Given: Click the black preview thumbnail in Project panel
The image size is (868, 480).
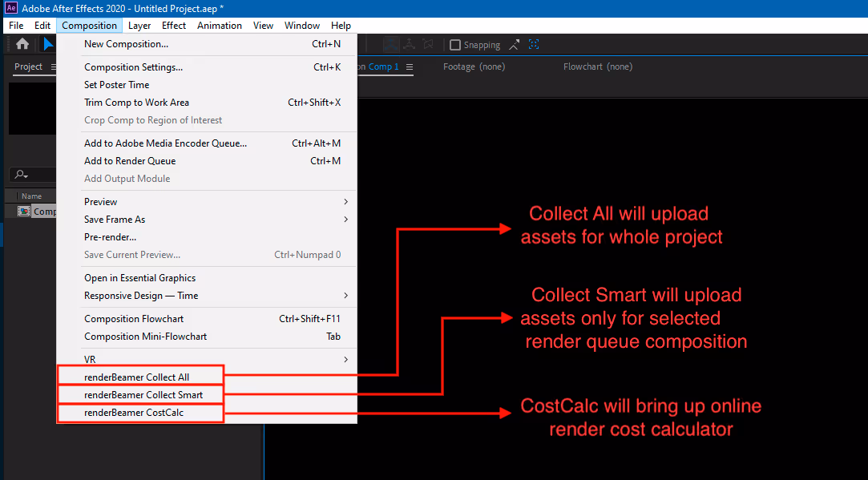Looking at the screenshot, I should tap(32, 108).
